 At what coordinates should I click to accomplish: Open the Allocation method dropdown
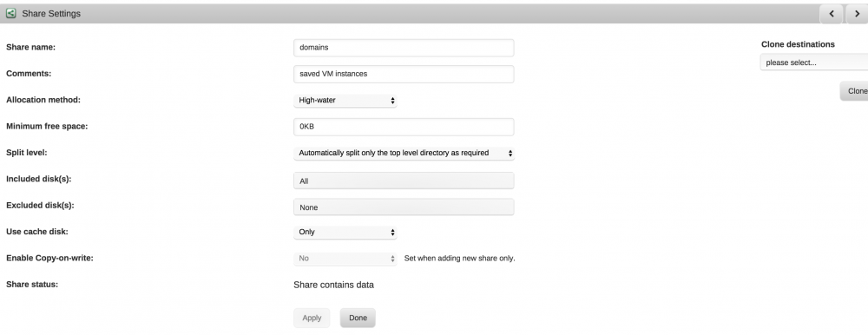pyautogui.click(x=345, y=100)
